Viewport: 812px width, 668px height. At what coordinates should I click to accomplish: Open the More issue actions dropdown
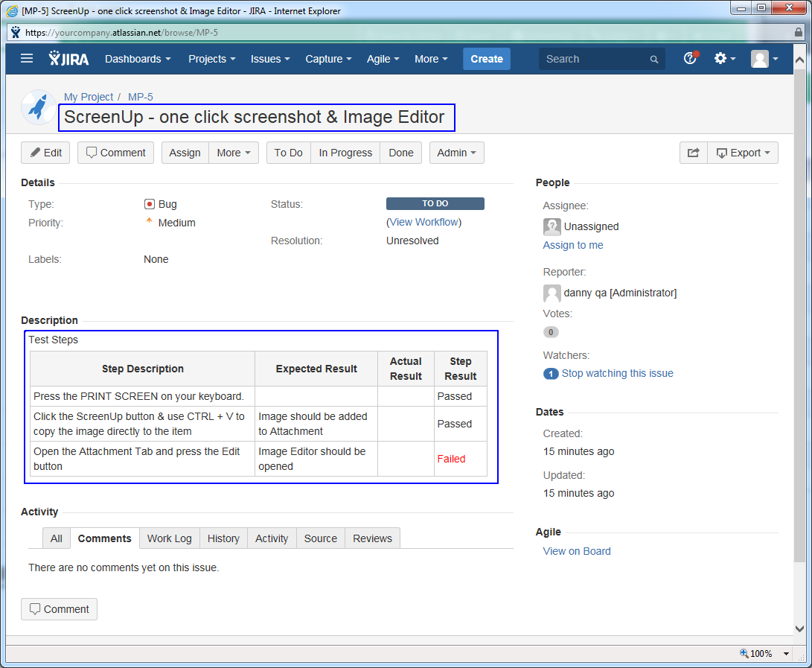point(234,153)
